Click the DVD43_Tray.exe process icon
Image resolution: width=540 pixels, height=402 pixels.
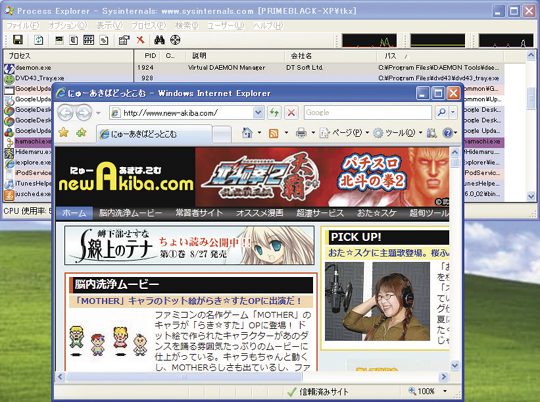(9, 79)
